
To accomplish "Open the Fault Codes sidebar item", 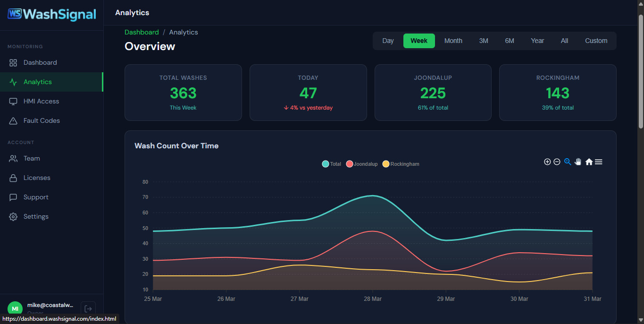I will click(x=51, y=121).
